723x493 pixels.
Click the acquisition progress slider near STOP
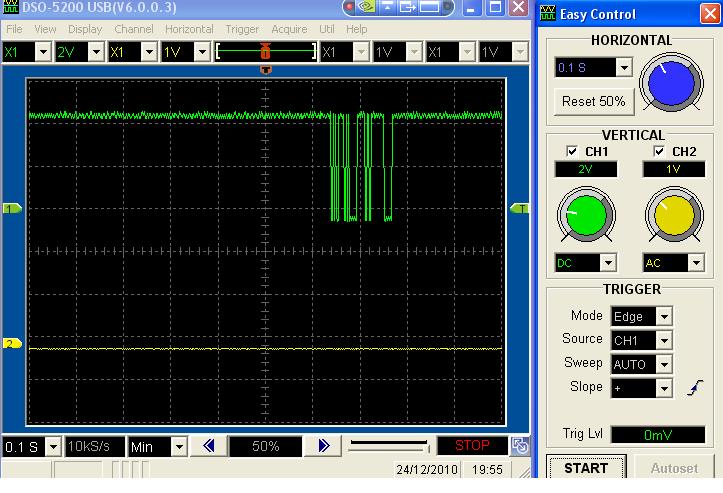(x=389, y=445)
